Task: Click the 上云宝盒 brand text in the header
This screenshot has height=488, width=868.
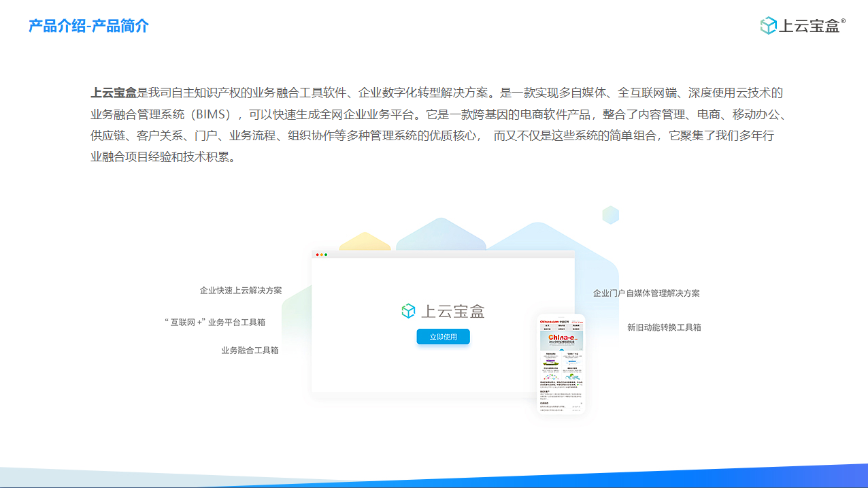Action: coord(809,27)
